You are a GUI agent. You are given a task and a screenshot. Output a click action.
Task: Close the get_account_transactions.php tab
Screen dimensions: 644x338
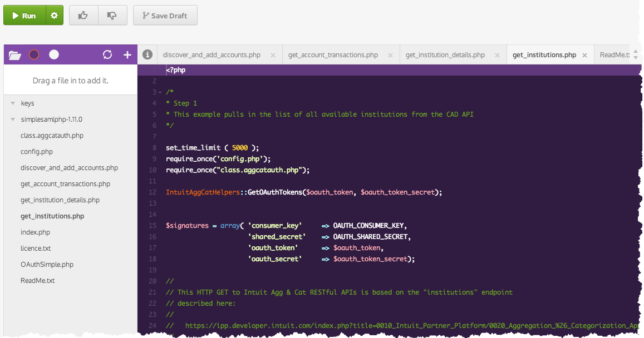[390, 56]
